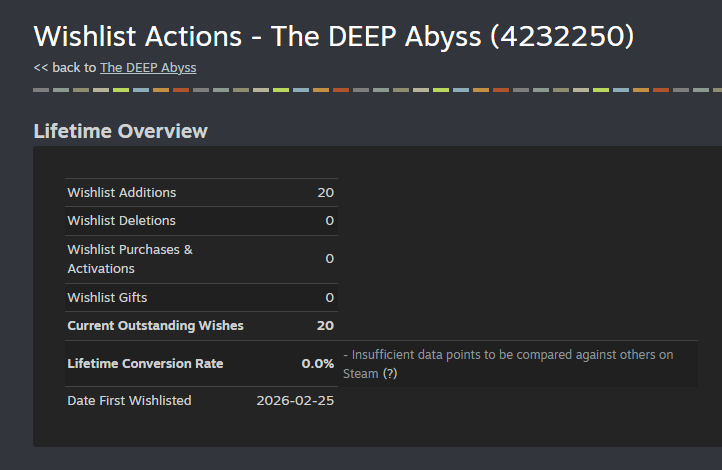Screen dimensions: 722x470
Task: Click Current Outstanding Wishes label
Action: click(x=156, y=325)
